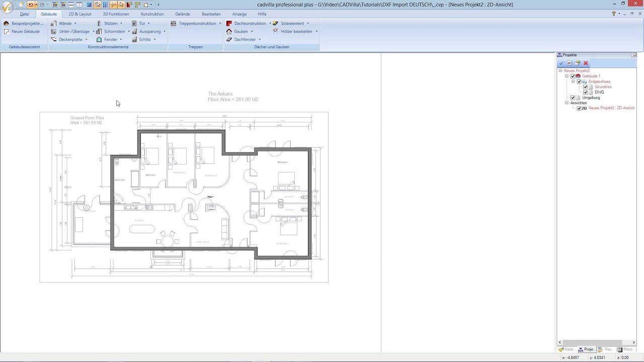Click the Treppenkonstruktion stairs icon

[x=174, y=23]
